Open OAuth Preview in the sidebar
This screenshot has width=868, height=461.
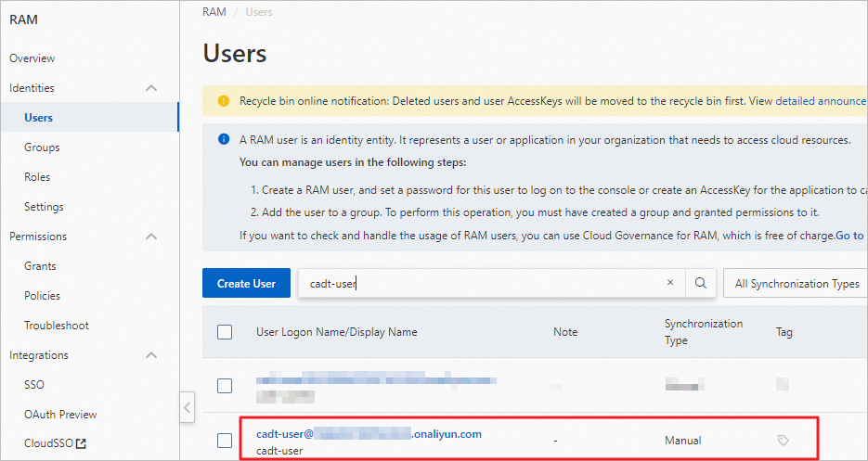click(60, 414)
